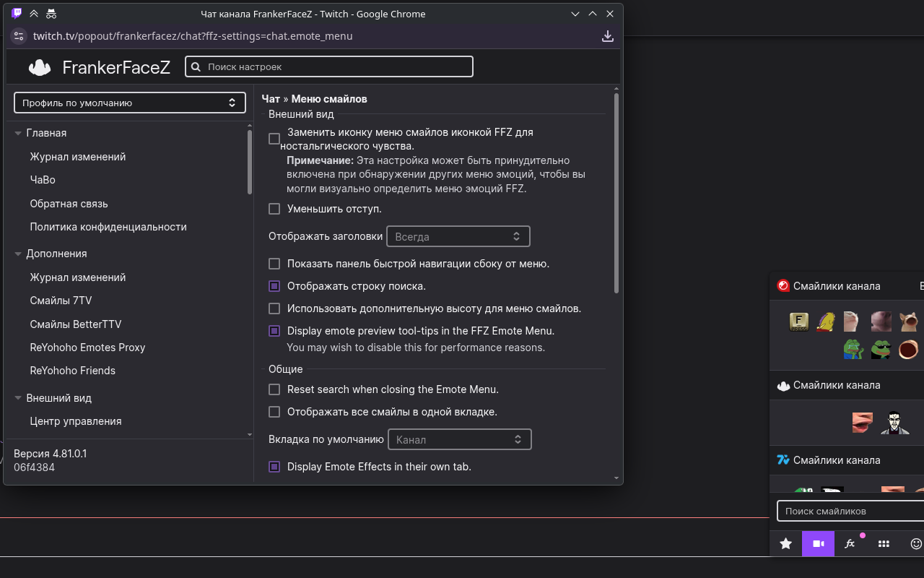Check 'Reset search when closing the Emote Menu'
This screenshot has width=924, height=578.
point(274,389)
